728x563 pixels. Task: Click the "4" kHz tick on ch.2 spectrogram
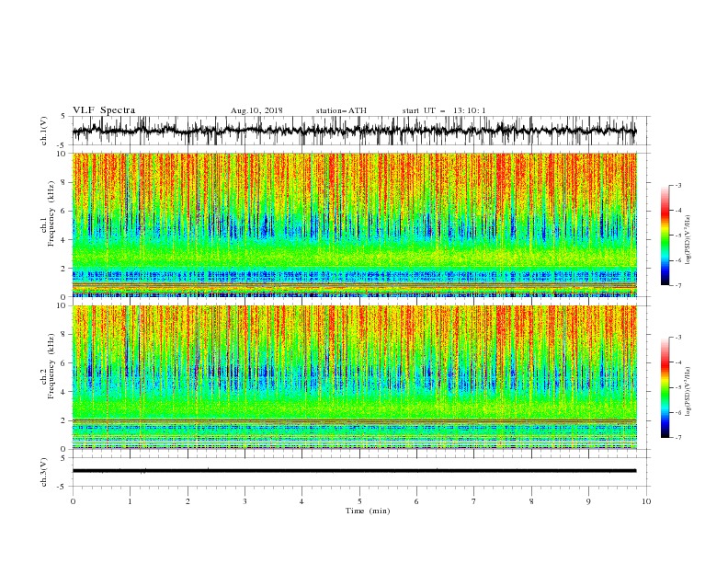65,392
